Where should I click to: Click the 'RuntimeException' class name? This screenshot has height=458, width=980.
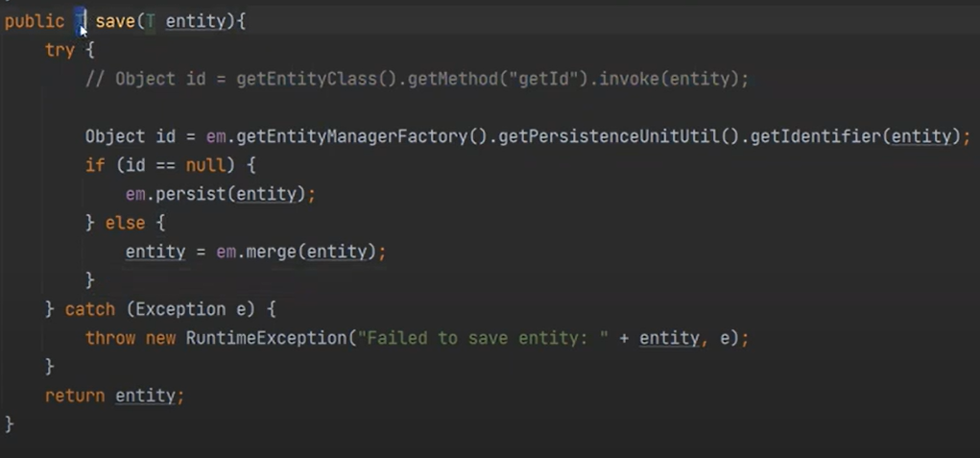click(x=266, y=338)
